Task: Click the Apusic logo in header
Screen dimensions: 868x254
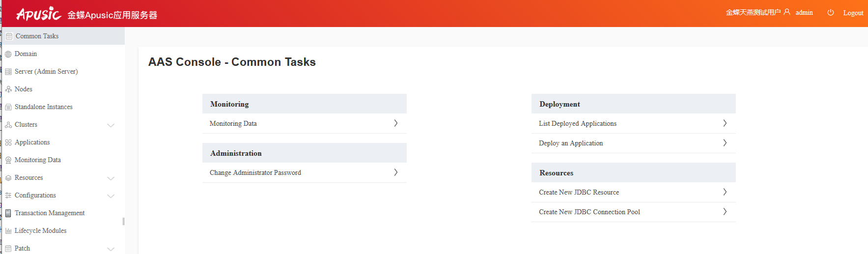Action: (39, 14)
